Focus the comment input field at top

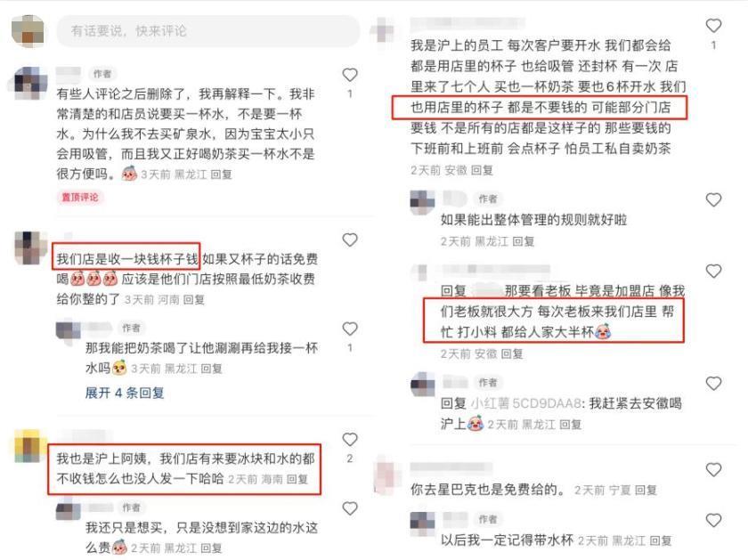pos(208,31)
